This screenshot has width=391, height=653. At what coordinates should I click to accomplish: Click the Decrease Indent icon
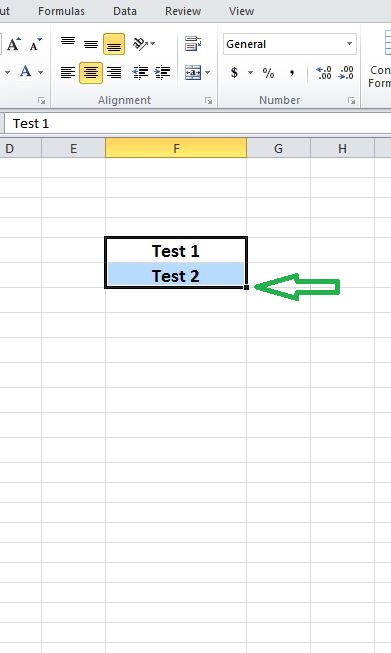pyautogui.click(x=140, y=72)
